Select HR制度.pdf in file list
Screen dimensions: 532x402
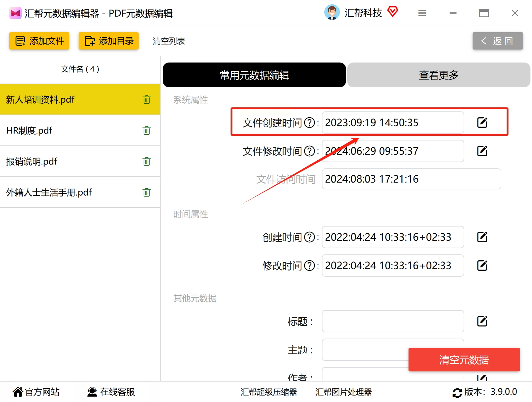[x=80, y=131]
